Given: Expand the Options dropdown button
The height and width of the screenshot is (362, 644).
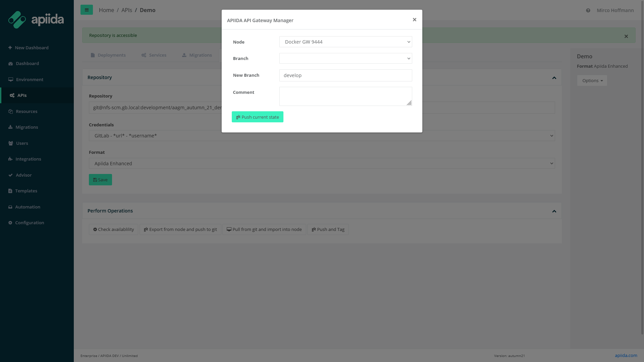Looking at the screenshot, I should [x=592, y=80].
